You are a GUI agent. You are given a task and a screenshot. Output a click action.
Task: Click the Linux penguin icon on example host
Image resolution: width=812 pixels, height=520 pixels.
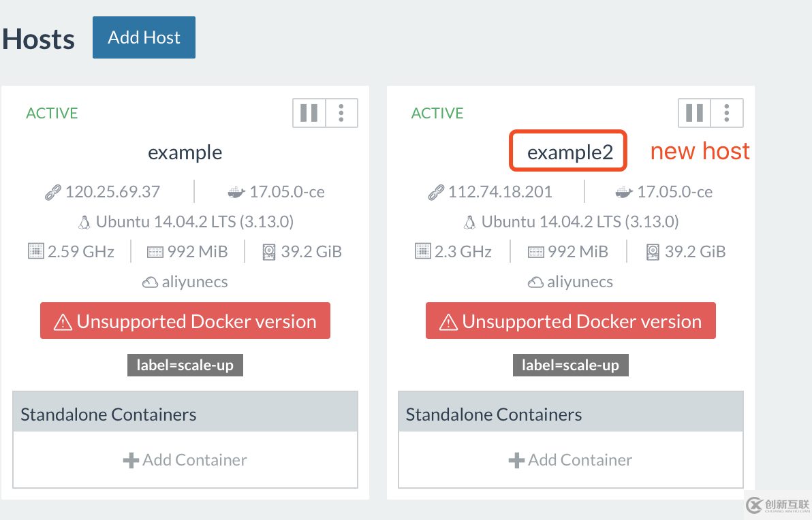click(x=84, y=223)
